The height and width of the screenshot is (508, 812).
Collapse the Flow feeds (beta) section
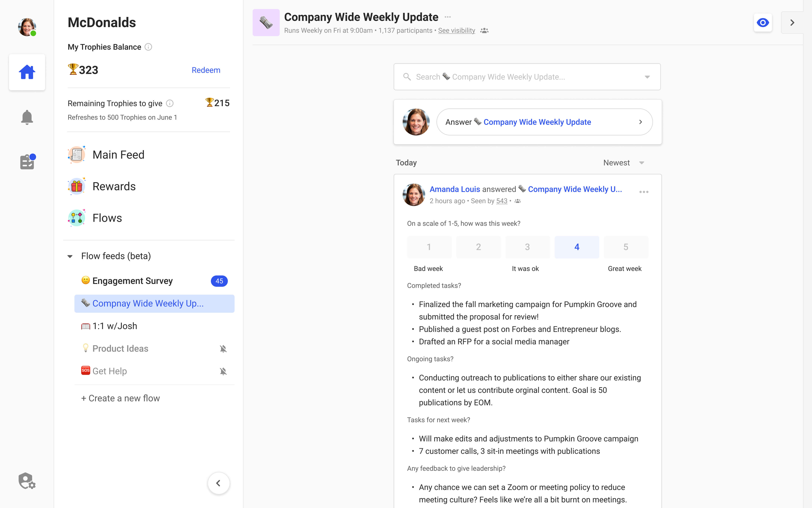(70, 256)
